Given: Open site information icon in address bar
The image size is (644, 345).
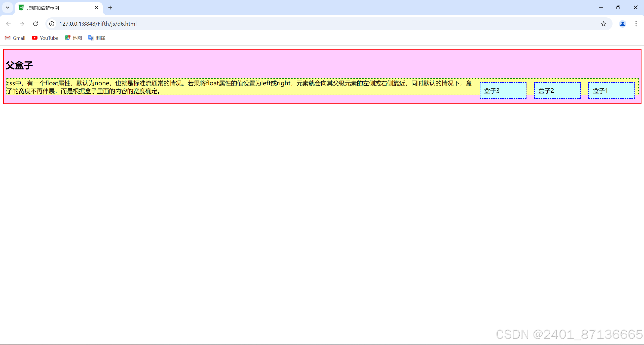Looking at the screenshot, I should click(x=52, y=24).
